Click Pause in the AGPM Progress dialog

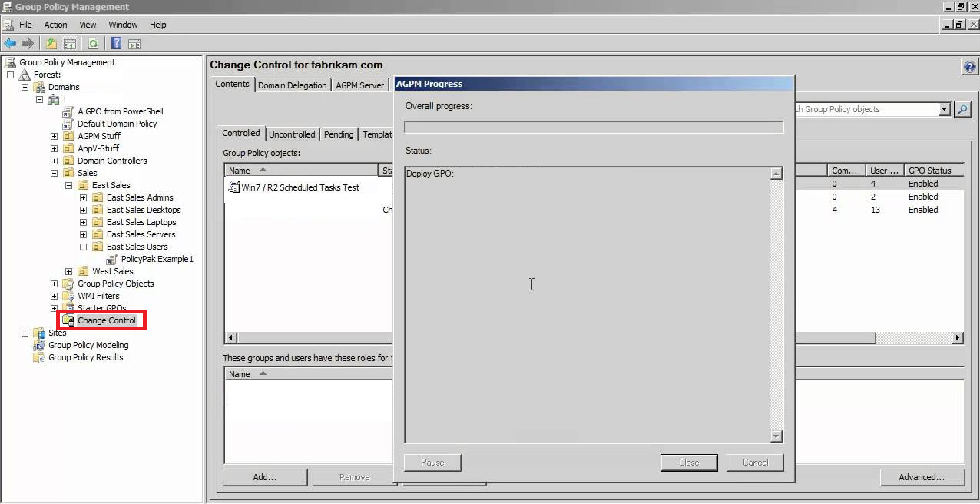click(432, 463)
